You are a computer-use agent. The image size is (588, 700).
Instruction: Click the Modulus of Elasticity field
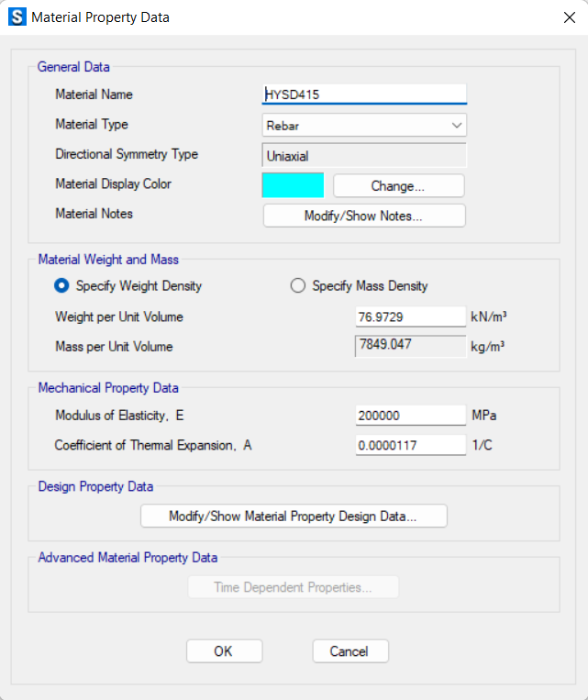[x=410, y=416]
